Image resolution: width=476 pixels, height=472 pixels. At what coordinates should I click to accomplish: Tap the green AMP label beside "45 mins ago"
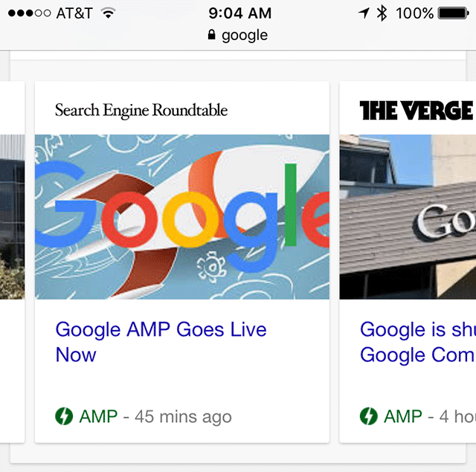click(98, 416)
